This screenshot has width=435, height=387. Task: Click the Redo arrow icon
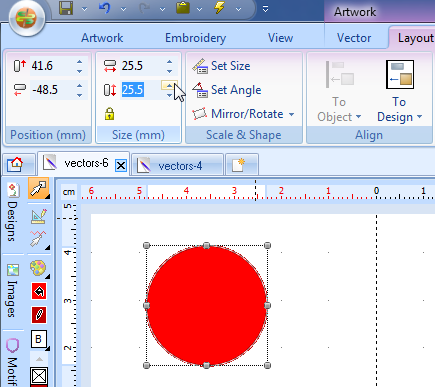click(x=144, y=8)
